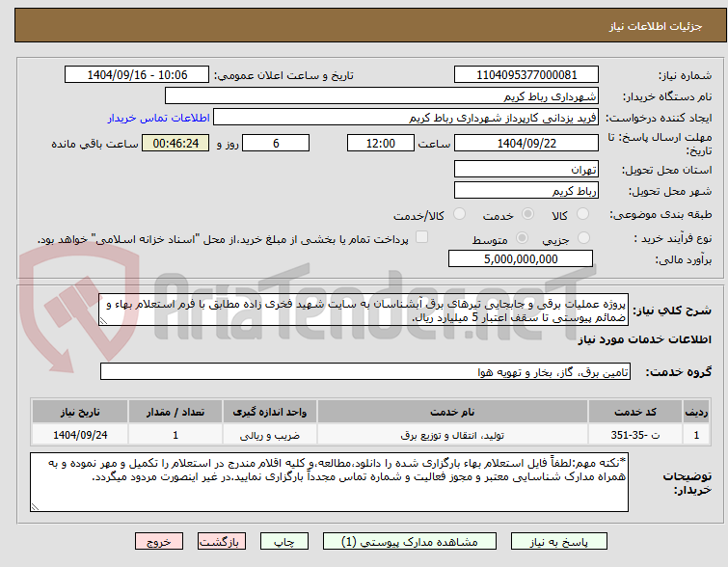728x567 pixels.
Task: Click the خروج exit button
Action: 159,542
